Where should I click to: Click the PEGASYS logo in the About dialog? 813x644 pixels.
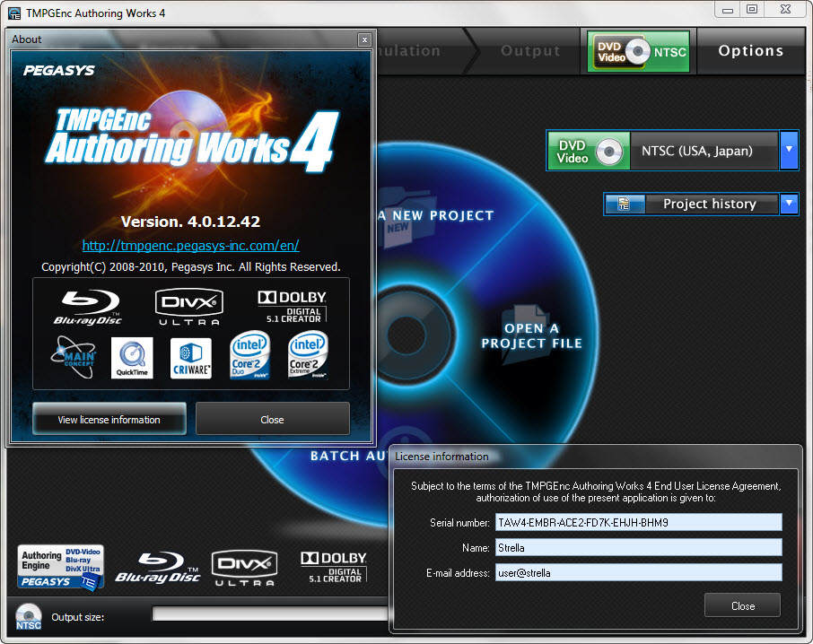(x=59, y=71)
